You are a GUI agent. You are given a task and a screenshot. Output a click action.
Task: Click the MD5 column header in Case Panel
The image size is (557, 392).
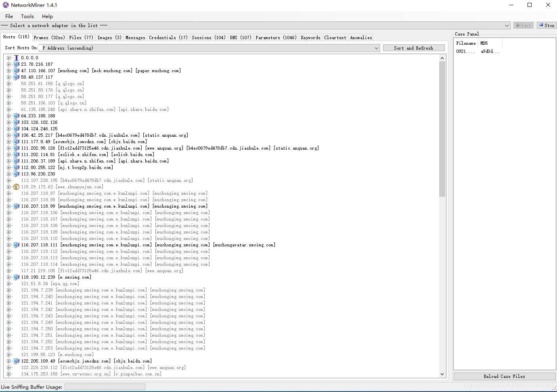click(490, 43)
